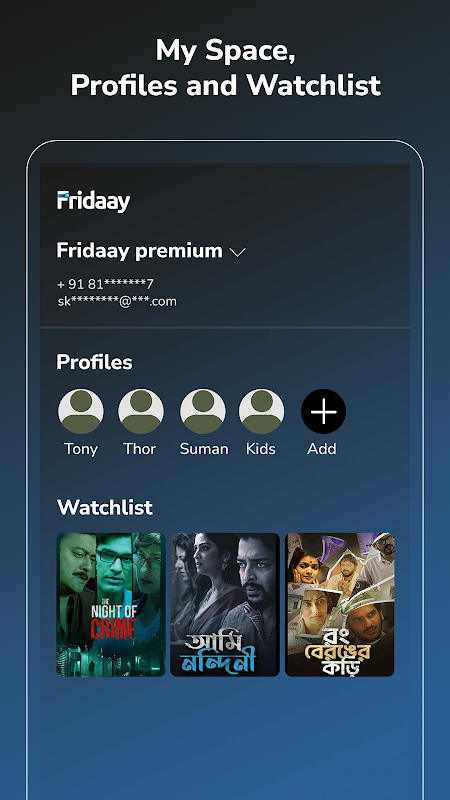The image size is (450, 800).
Task: Select the Watchlist section heading
Action: 105,507
